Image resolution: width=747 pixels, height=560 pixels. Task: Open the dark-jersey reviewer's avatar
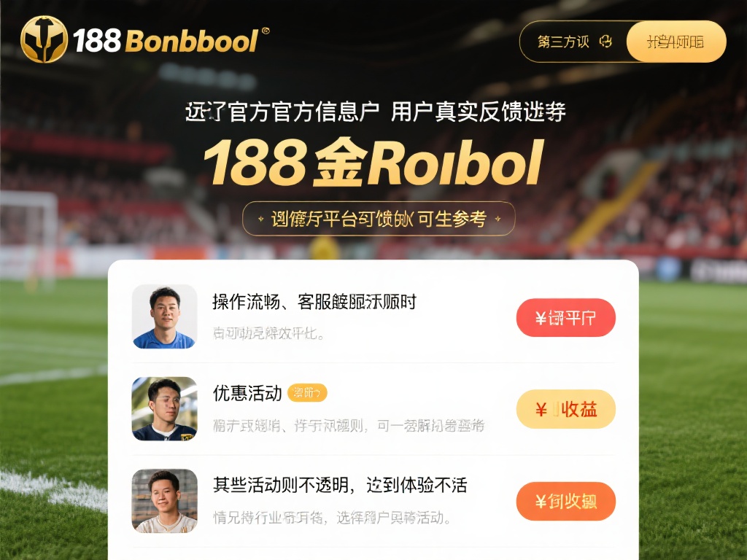coord(164,408)
